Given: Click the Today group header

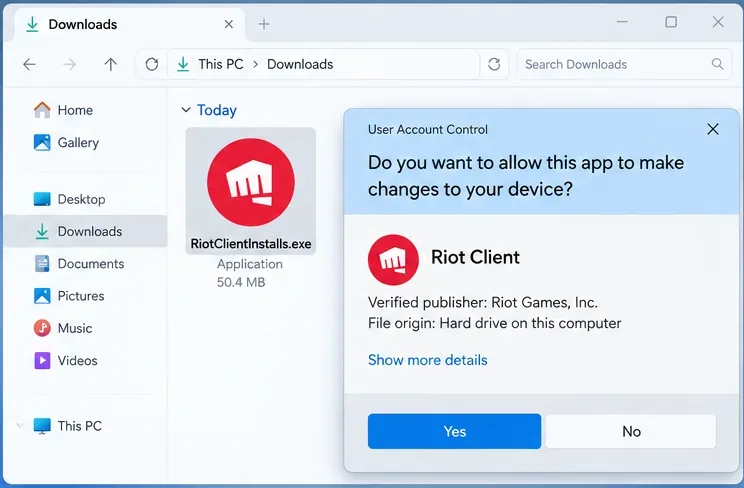Looking at the screenshot, I should coord(217,110).
